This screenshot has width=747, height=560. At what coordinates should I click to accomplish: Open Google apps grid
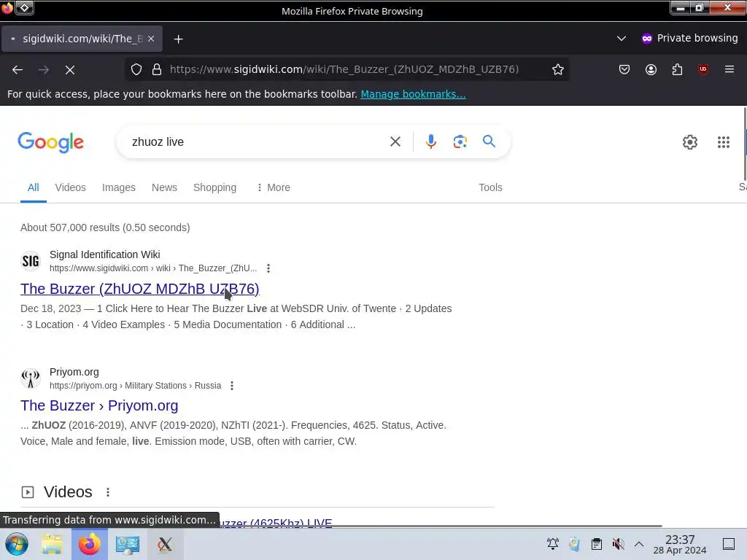[724, 142]
